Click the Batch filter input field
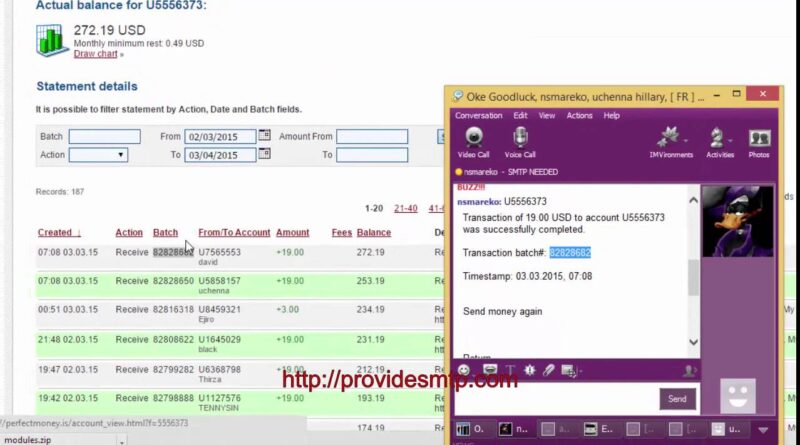The width and height of the screenshot is (800, 445). [x=105, y=136]
